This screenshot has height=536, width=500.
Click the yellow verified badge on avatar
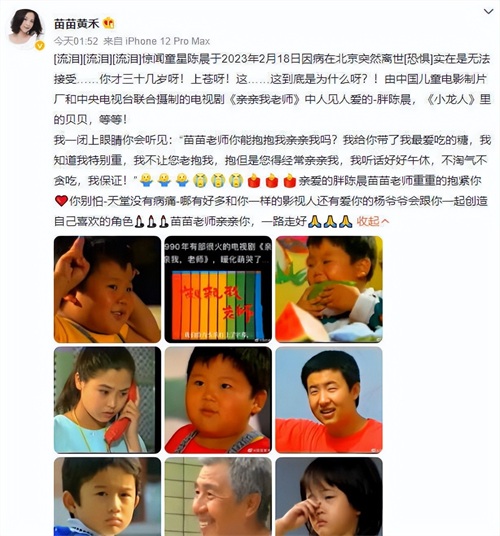point(40,45)
